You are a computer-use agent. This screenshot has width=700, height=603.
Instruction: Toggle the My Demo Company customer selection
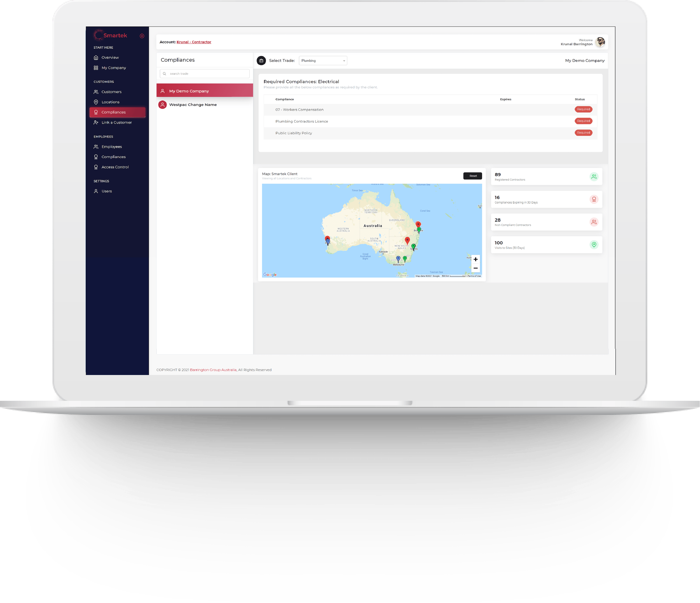[204, 90]
